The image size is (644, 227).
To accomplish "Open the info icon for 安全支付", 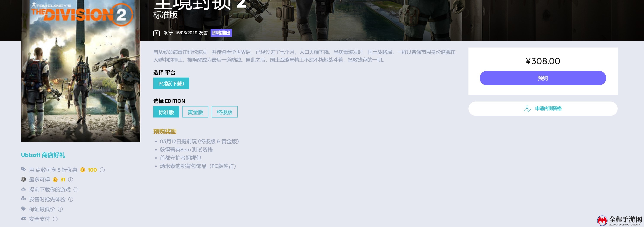I will pos(55,219).
